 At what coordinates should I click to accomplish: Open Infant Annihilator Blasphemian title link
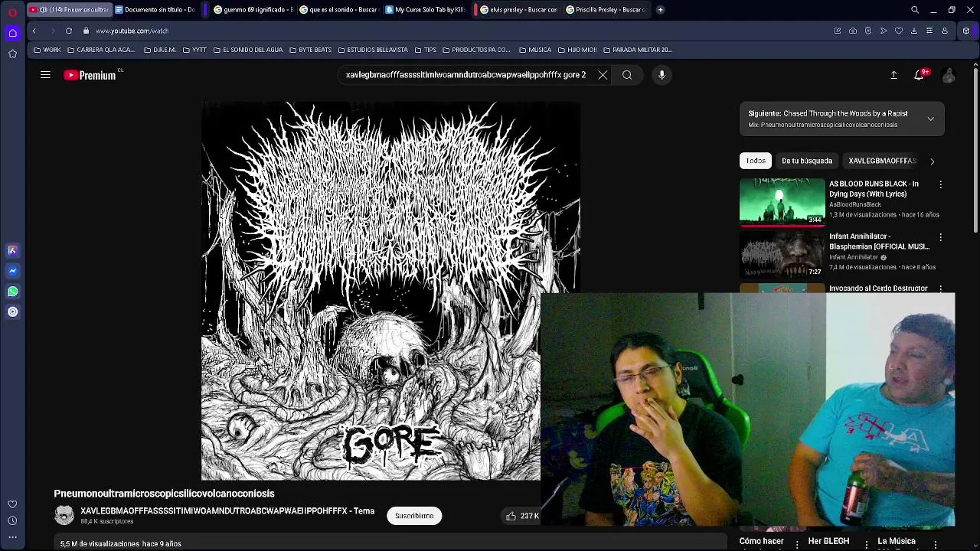click(879, 241)
